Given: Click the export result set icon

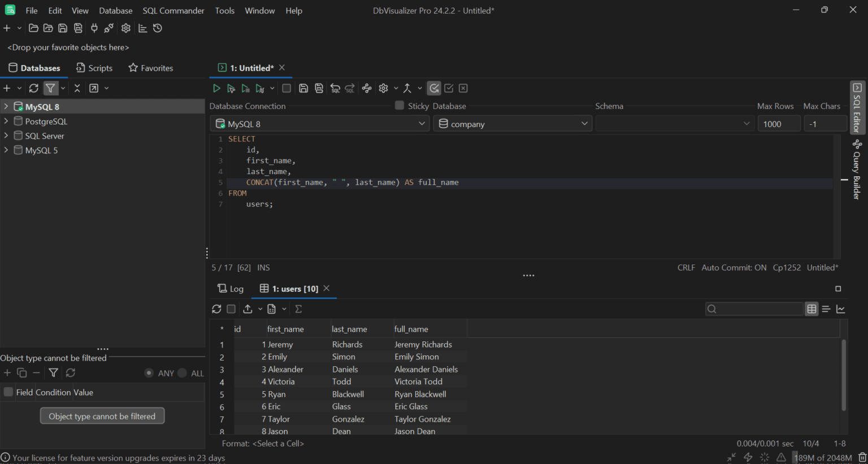Looking at the screenshot, I should pos(248,309).
